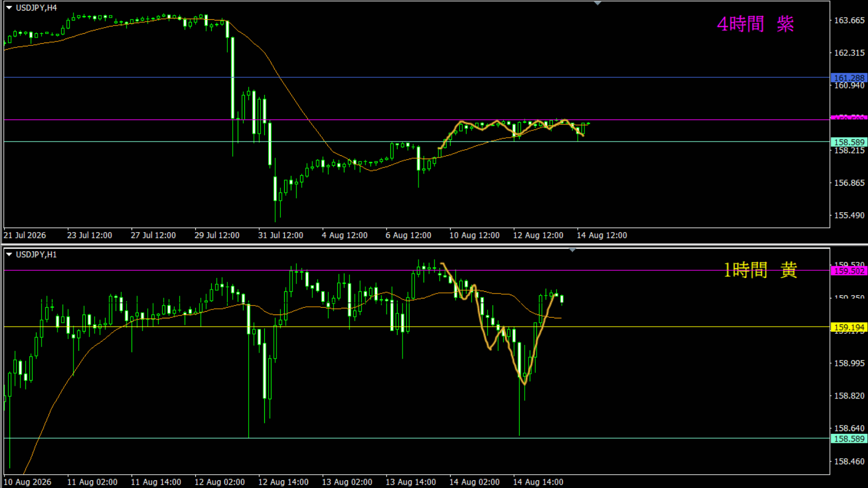Click the green 158.589 label on H4 chart
This screenshot has height=488, width=868.
tap(849, 142)
